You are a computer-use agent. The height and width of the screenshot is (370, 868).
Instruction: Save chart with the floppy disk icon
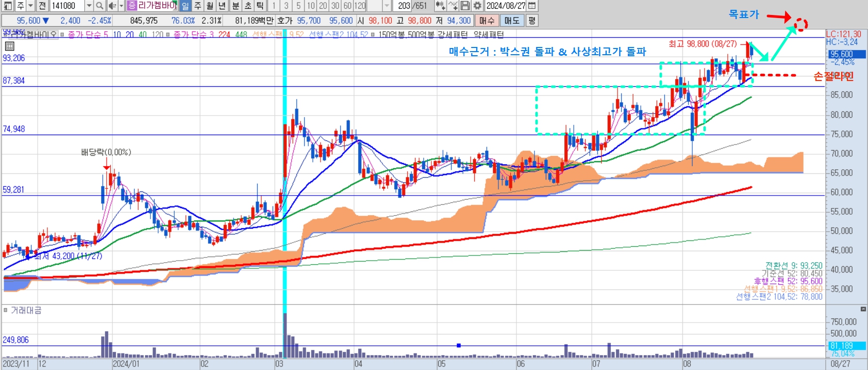[465, 6]
